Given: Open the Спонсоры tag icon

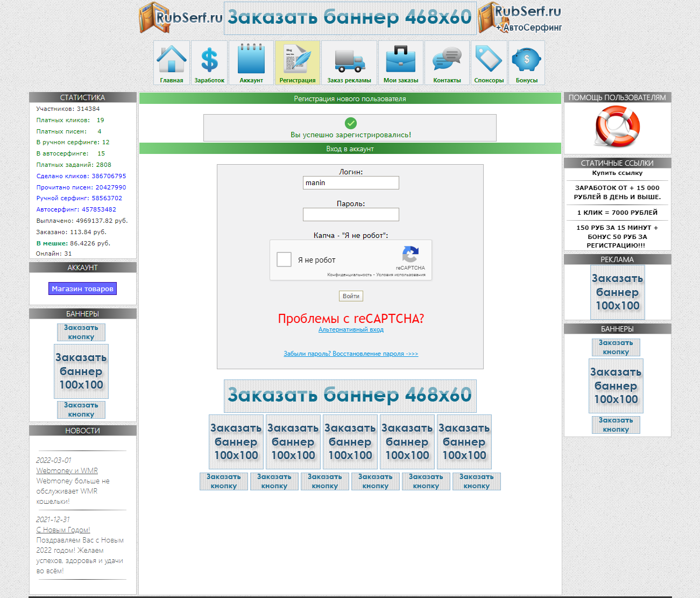Looking at the screenshot, I should click(x=489, y=63).
